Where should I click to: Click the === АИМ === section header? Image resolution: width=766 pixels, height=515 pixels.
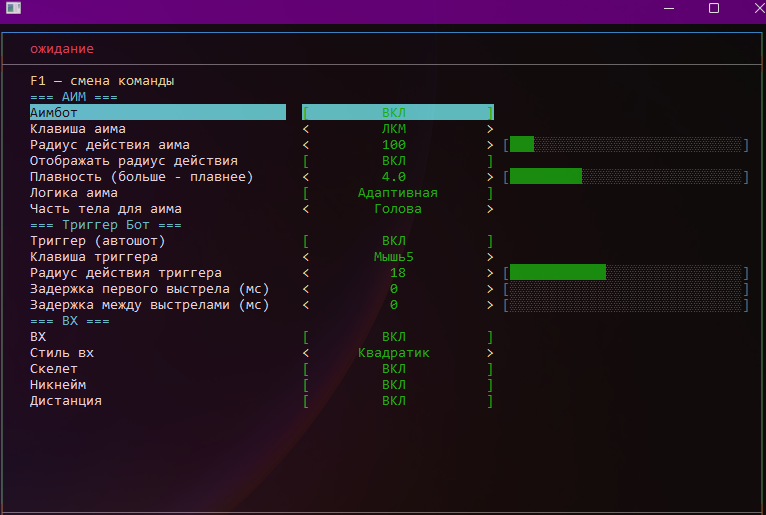pyautogui.click(x=74, y=97)
